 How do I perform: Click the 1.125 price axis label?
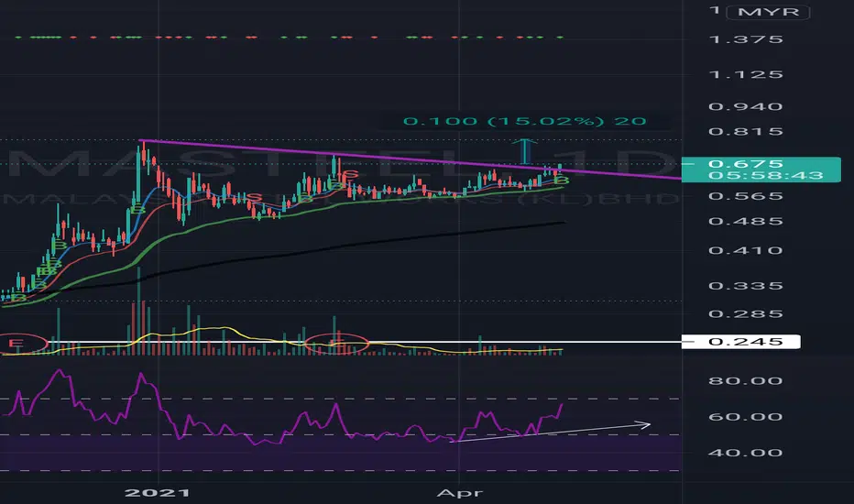[x=746, y=74]
